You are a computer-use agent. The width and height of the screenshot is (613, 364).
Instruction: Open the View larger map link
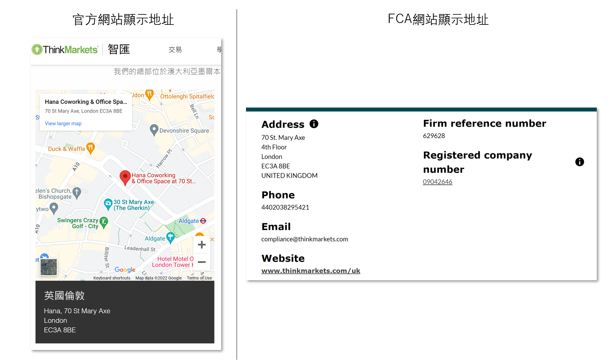click(x=63, y=123)
